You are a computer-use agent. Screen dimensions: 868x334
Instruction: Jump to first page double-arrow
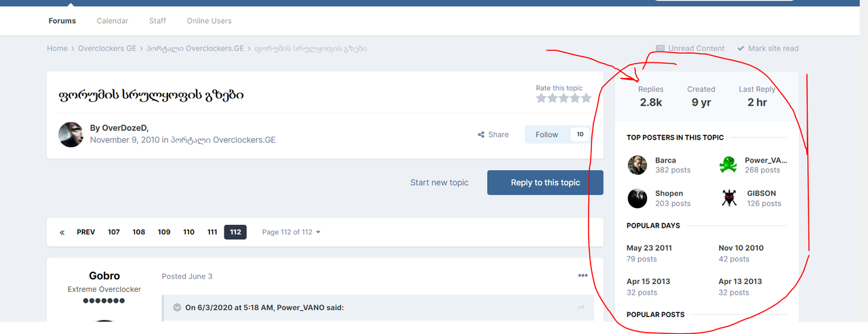click(62, 232)
